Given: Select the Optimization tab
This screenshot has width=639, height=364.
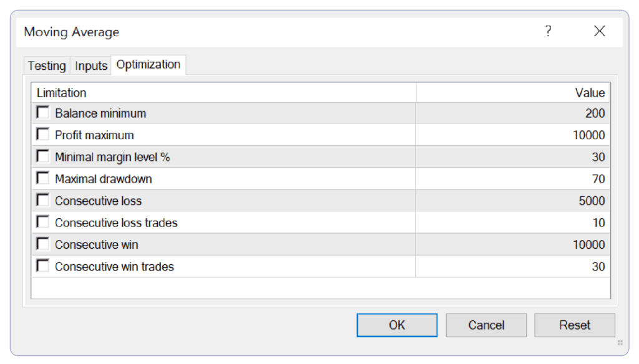Looking at the screenshot, I should click(x=149, y=64).
